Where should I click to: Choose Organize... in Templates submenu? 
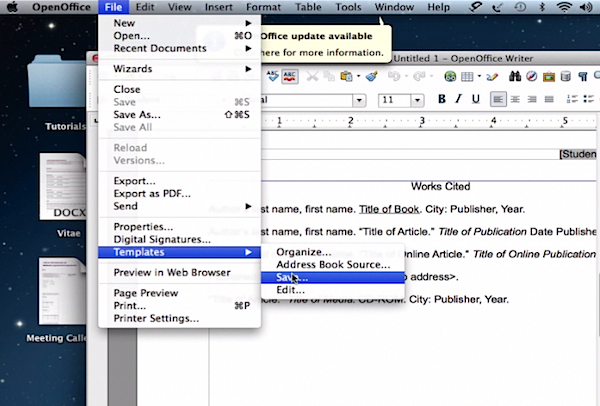[333, 252]
